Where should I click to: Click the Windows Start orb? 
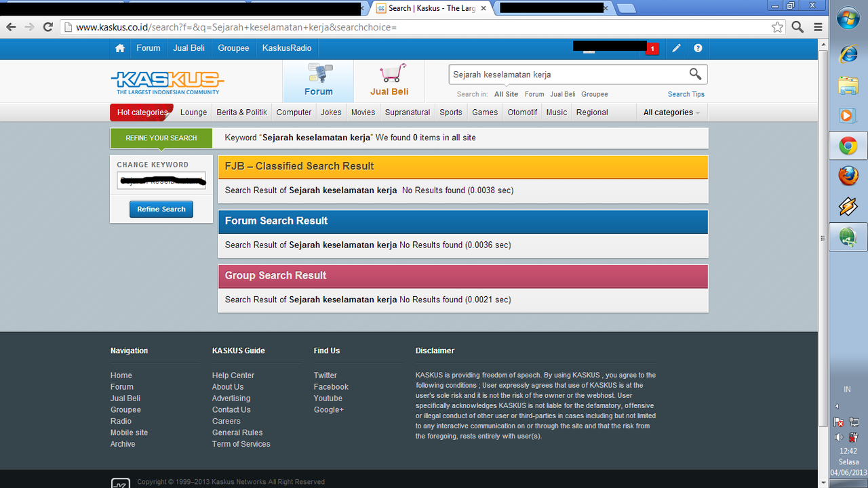pyautogui.click(x=848, y=18)
